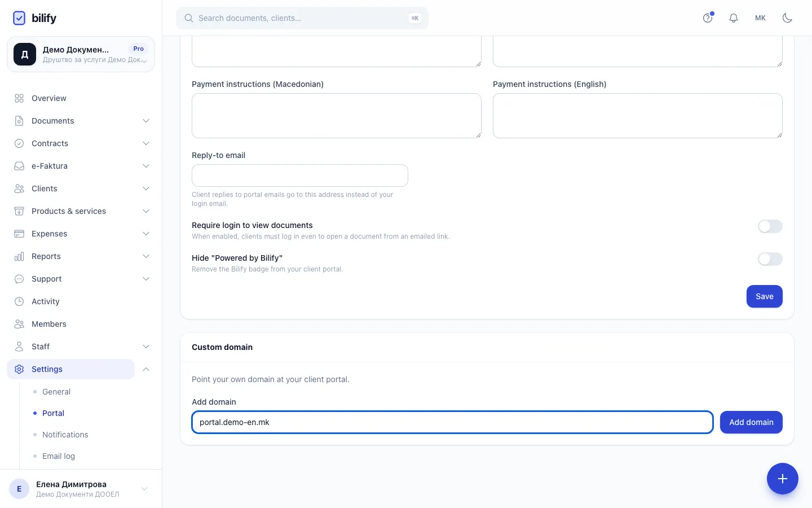Click the Add domain button

(751, 422)
